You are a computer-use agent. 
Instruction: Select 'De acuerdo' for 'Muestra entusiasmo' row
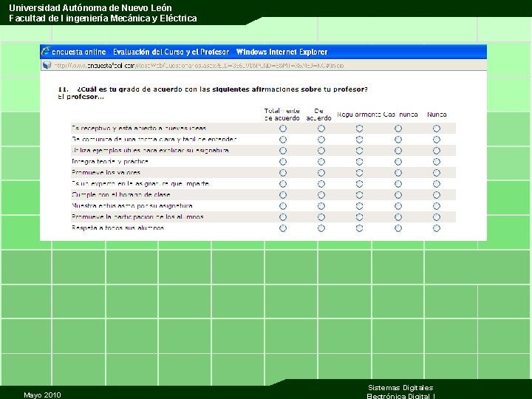[321, 206]
